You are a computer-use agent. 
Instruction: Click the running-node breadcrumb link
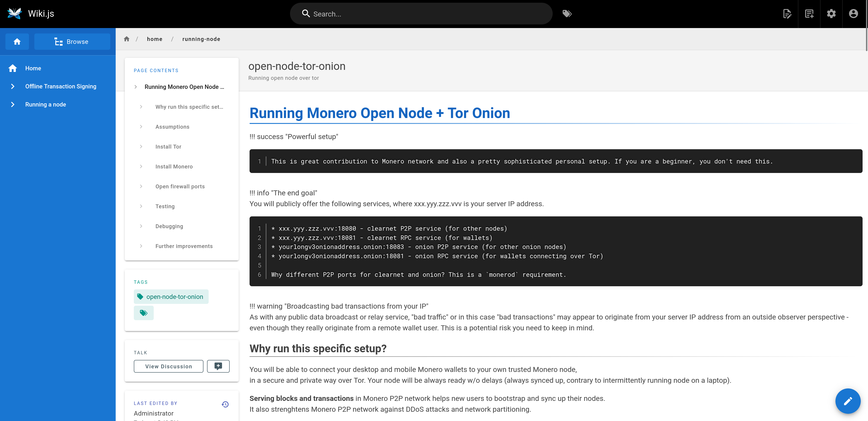tap(201, 39)
